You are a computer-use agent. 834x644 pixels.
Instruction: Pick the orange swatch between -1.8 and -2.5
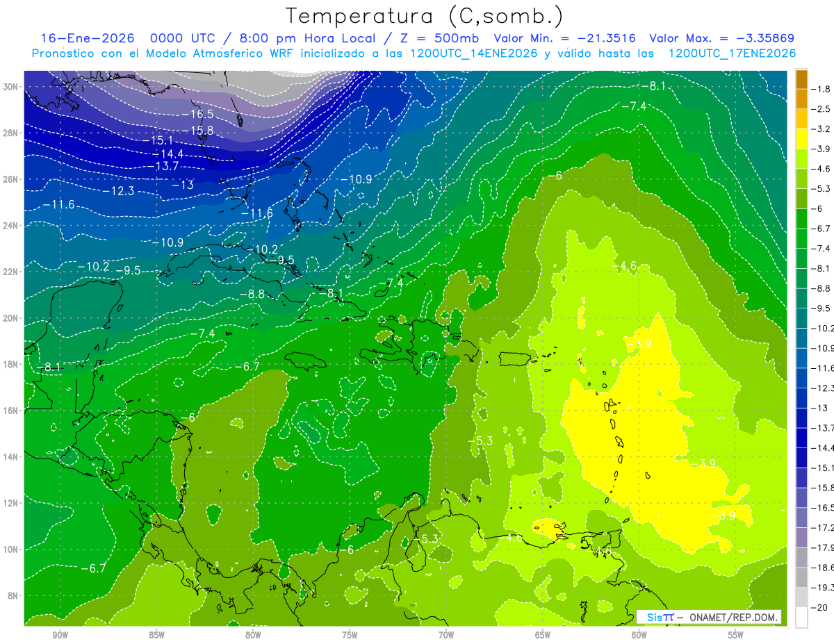point(801,99)
